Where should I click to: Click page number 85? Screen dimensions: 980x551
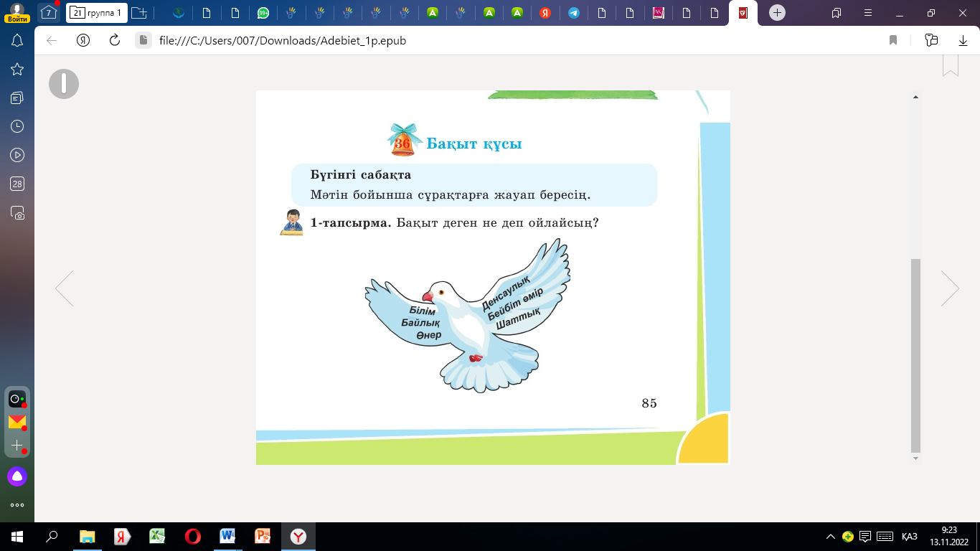pyautogui.click(x=649, y=403)
